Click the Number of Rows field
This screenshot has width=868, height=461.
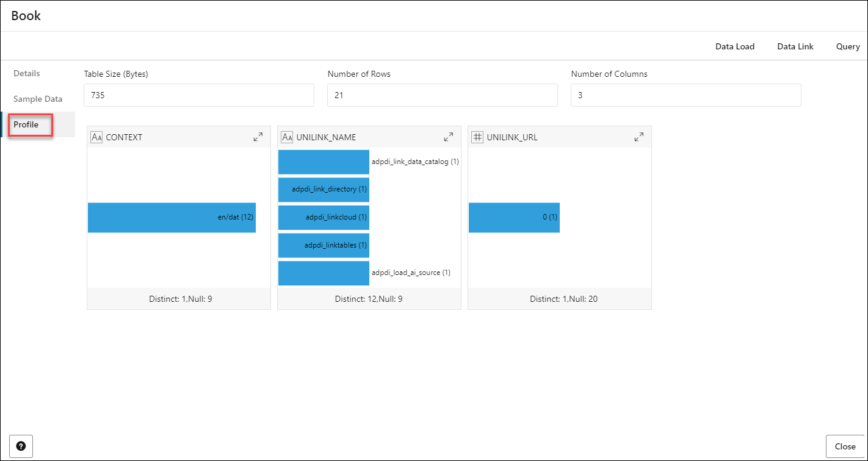pos(443,95)
